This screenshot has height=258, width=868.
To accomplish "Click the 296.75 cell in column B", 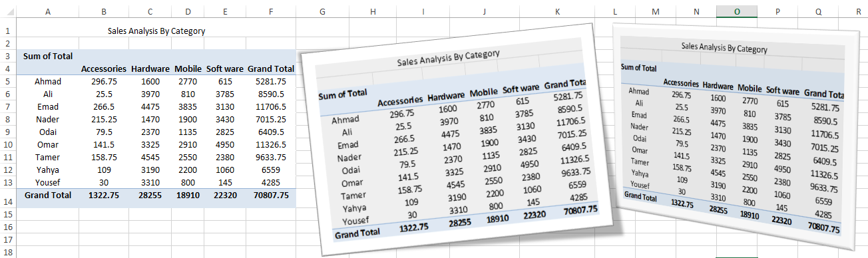I will (x=105, y=81).
